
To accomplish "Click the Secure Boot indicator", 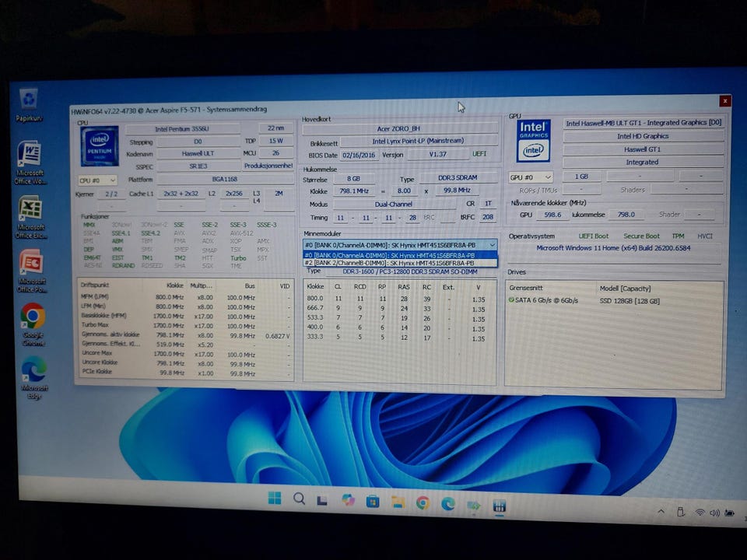I will tap(641, 236).
